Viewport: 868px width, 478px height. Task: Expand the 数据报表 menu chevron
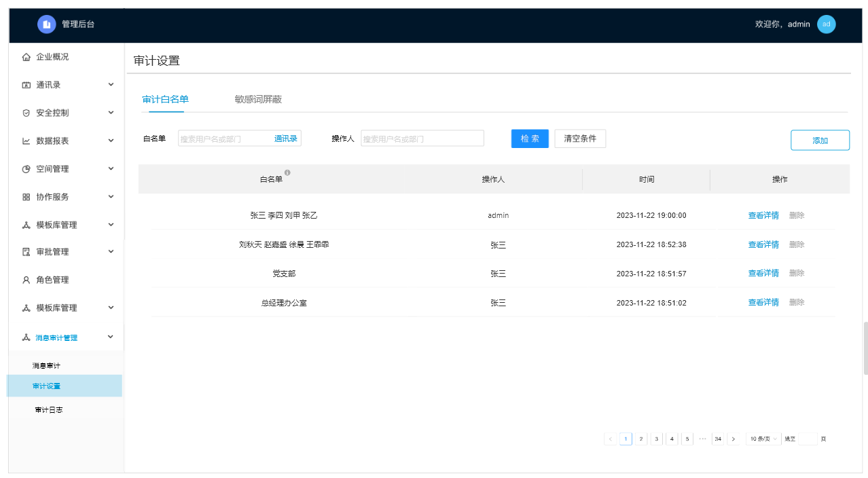click(111, 141)
